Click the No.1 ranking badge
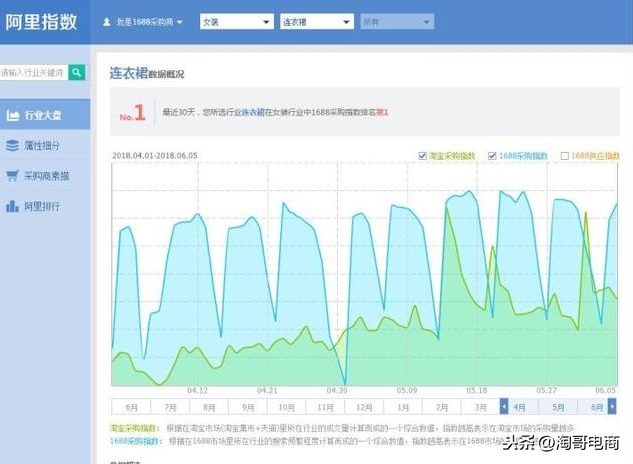The width and height of the screenshot is (633, 464). point(132,113)
